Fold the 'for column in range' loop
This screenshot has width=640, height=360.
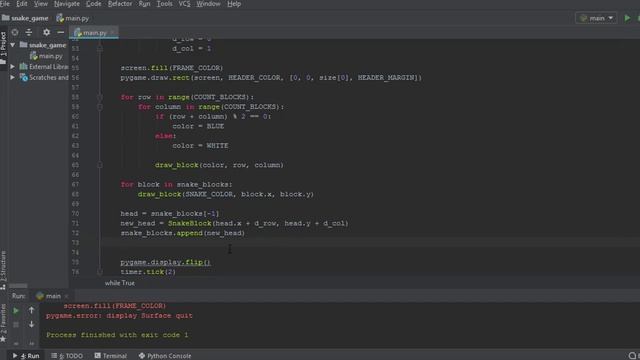[100, 107]
